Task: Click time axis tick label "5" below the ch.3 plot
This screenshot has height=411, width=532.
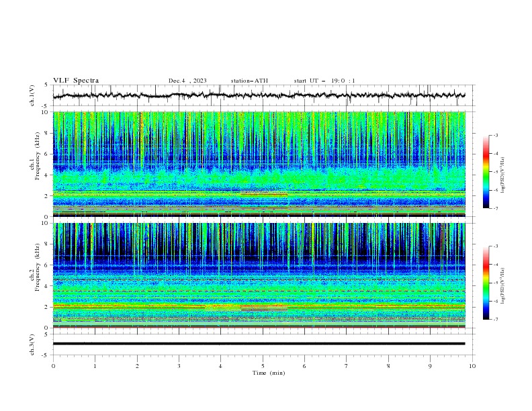Action: click(x=263, y=366)
